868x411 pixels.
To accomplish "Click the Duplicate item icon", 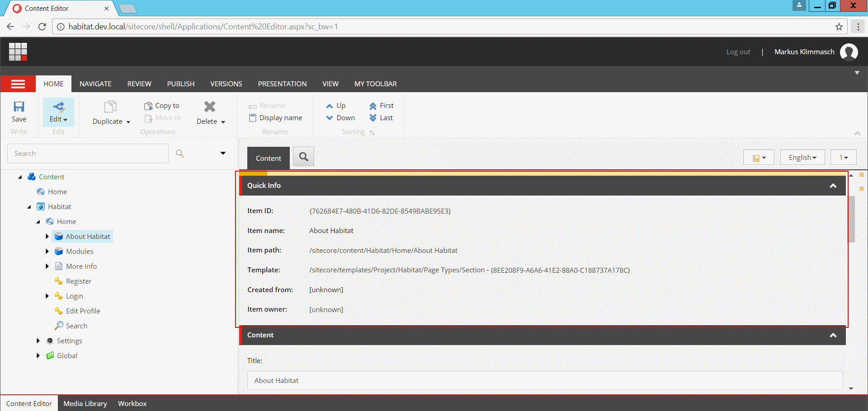I will 110,107.
